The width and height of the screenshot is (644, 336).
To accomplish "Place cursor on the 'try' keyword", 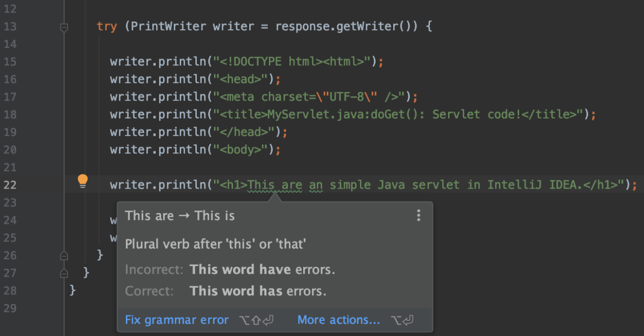I will pos(107,27).
